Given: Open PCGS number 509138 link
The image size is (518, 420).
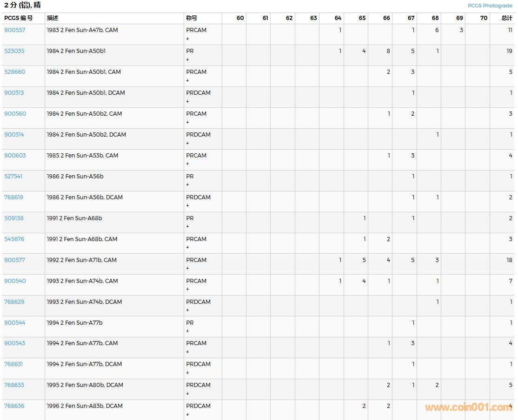Looking at the screenshot, I should 14,218.
